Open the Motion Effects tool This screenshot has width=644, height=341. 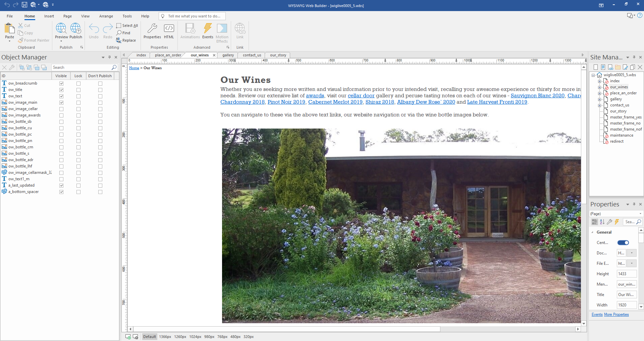click(x=222, y=33)
